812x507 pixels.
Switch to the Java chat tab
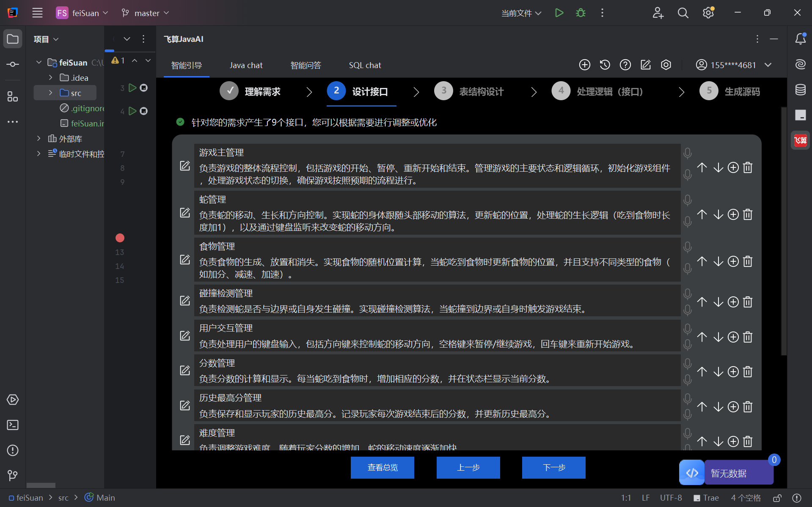[x=246, y=65]
